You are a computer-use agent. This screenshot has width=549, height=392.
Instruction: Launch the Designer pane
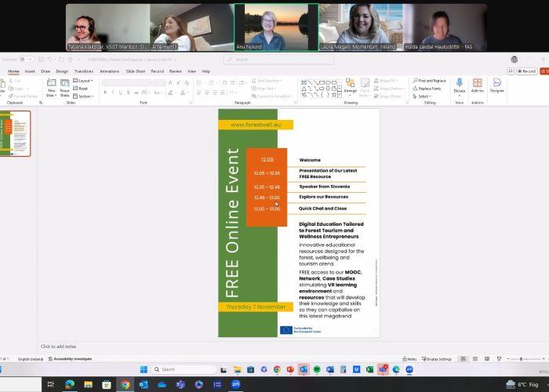pos(497,85)
